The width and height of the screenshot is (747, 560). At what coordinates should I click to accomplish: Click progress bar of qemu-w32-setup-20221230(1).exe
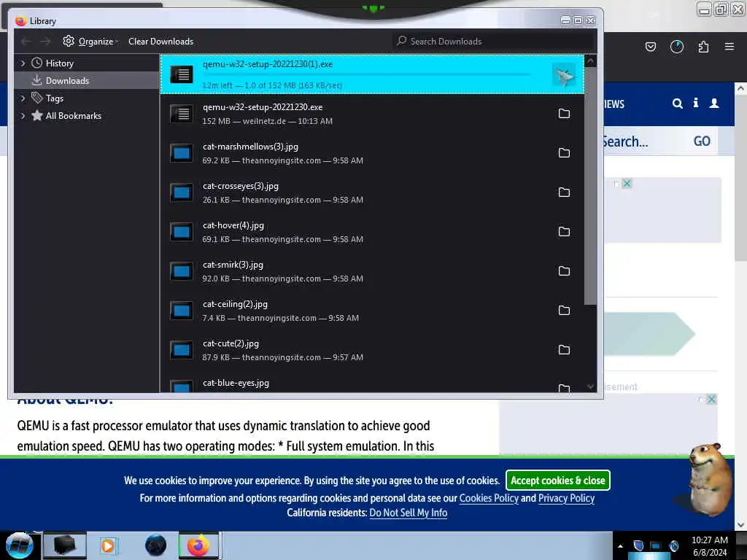point(366,75)
